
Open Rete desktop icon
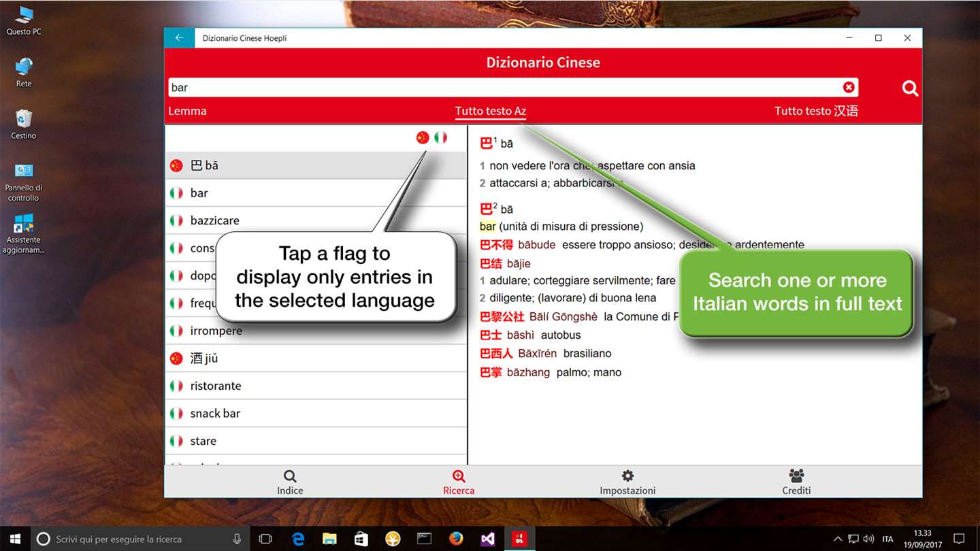(x=24, y=73)
